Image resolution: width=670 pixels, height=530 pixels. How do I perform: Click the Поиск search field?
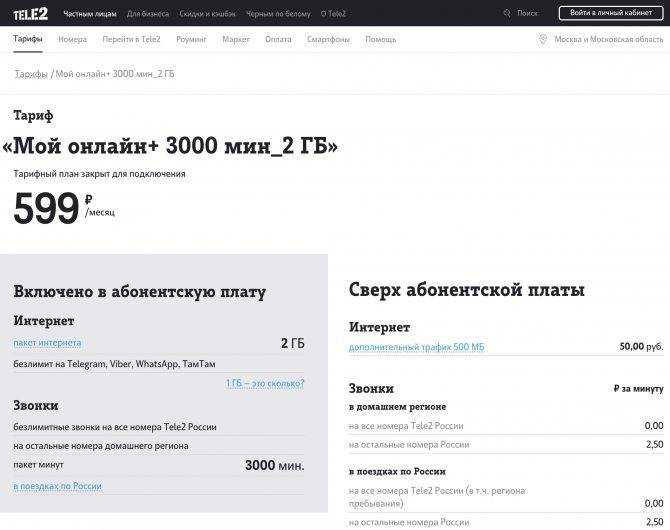[527, 13]
